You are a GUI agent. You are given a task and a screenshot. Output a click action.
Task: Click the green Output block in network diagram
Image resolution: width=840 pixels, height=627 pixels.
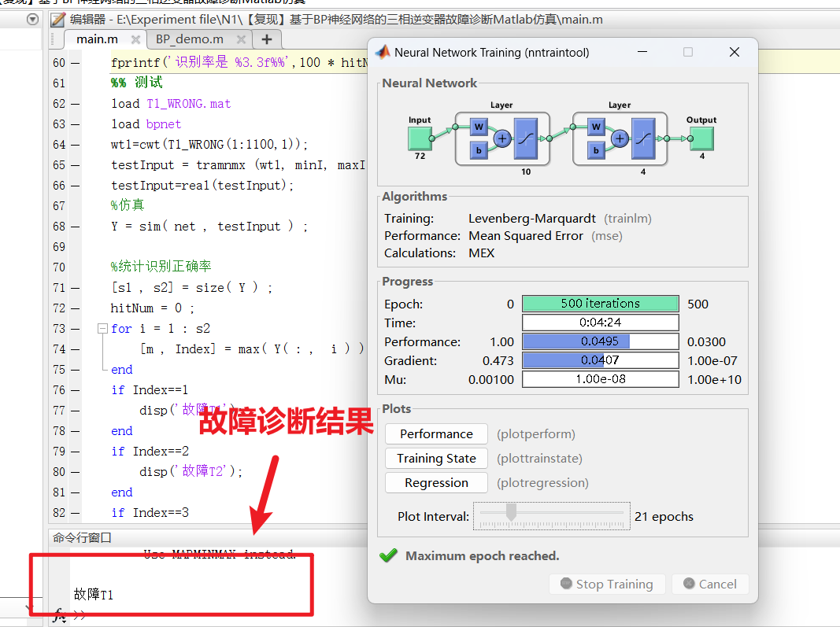(x=701, y=138)
